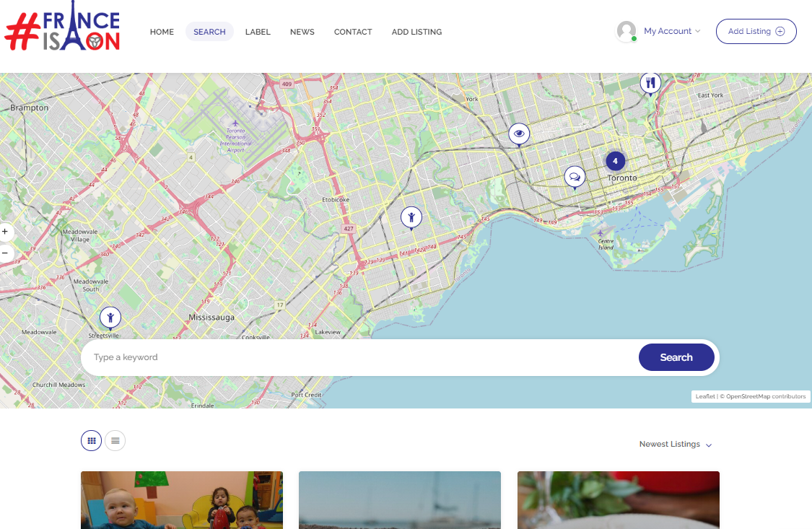This screenshot has height=529, width=812.
Task: Open the Add Listing menu item
Action: [x=417, y=32]
